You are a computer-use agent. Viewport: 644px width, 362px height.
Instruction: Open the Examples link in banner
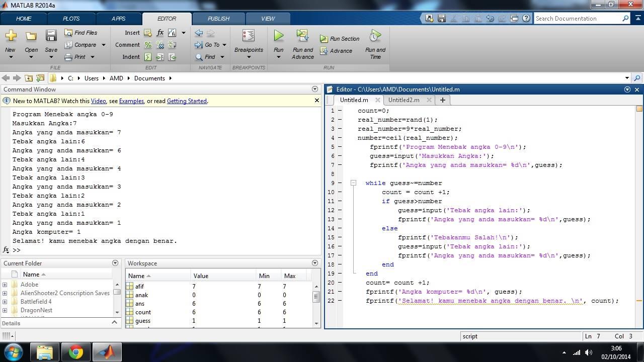pyautogui.click(x=131, y=101)
